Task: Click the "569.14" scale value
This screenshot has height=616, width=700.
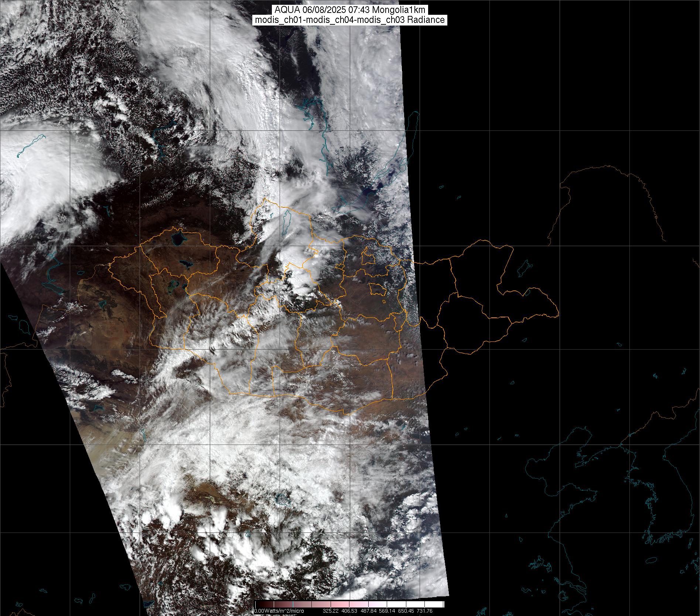Action: tap(386, 611)
